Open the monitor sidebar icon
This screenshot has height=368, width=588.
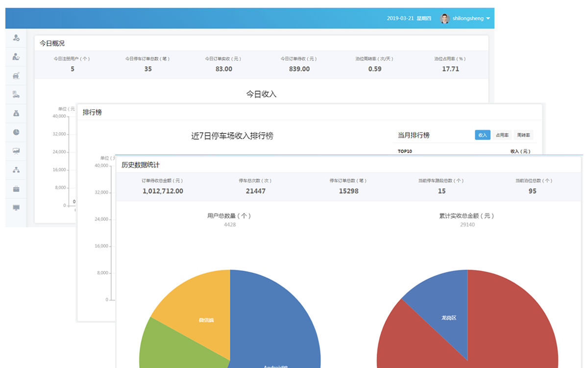pos(16,208)
